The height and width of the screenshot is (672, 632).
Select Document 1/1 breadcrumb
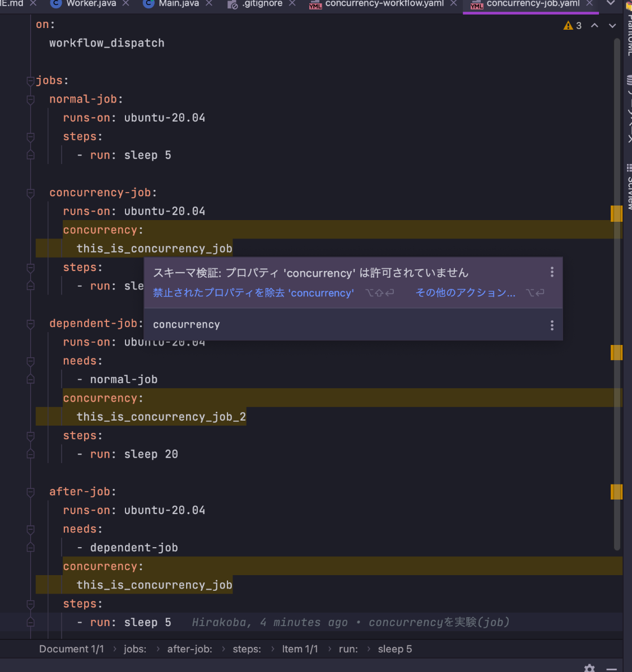pos(71,649)
